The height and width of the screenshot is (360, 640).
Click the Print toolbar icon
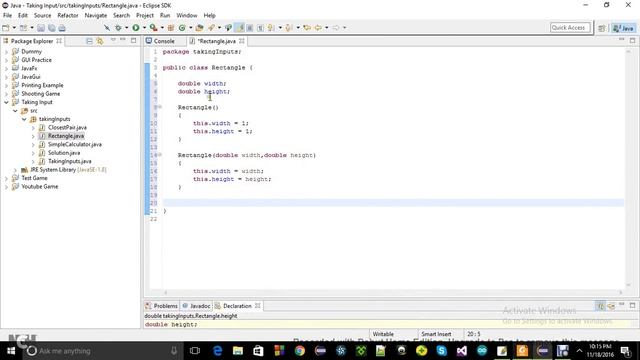click(x=62, y=28)
